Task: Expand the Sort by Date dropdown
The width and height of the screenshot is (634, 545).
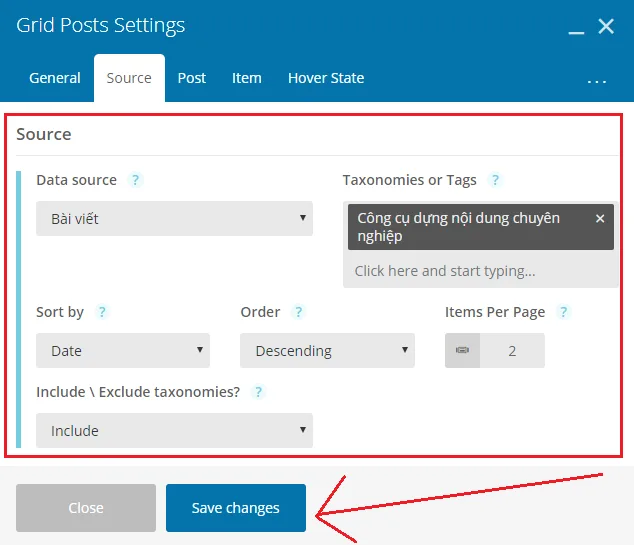Action: (x=123, y=351)
